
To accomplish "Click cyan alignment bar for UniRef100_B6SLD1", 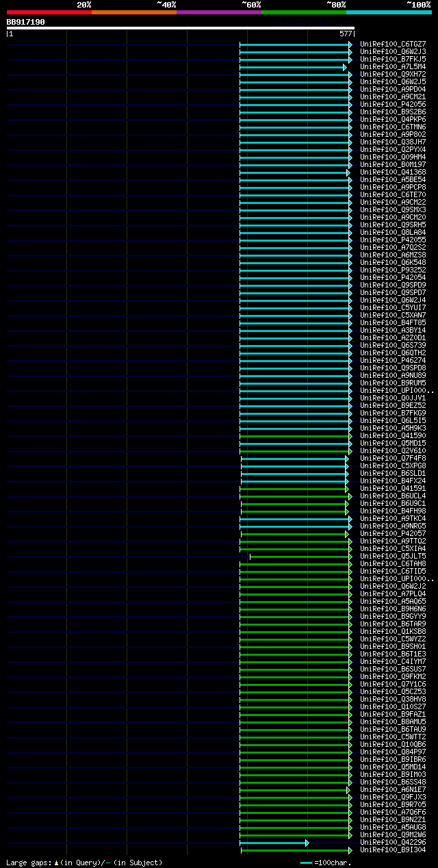I will tap(294, 474).
